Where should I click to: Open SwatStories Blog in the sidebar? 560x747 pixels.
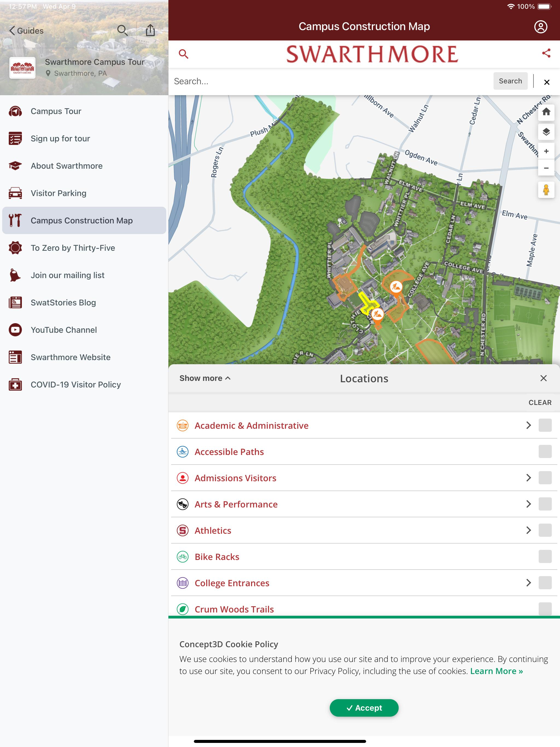(84, 303)
